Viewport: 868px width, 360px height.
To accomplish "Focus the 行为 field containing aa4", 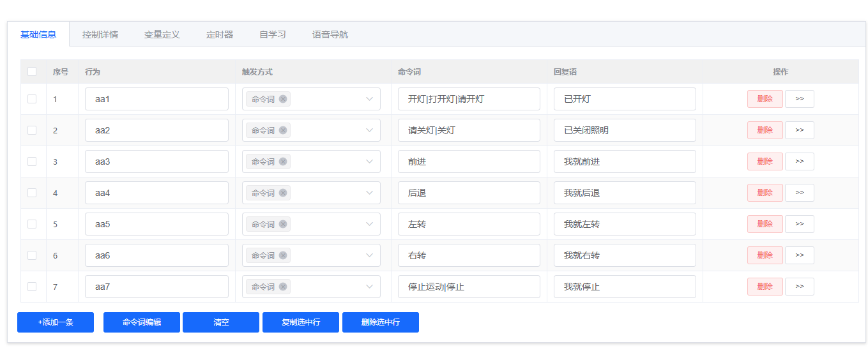I will [156, 193].
